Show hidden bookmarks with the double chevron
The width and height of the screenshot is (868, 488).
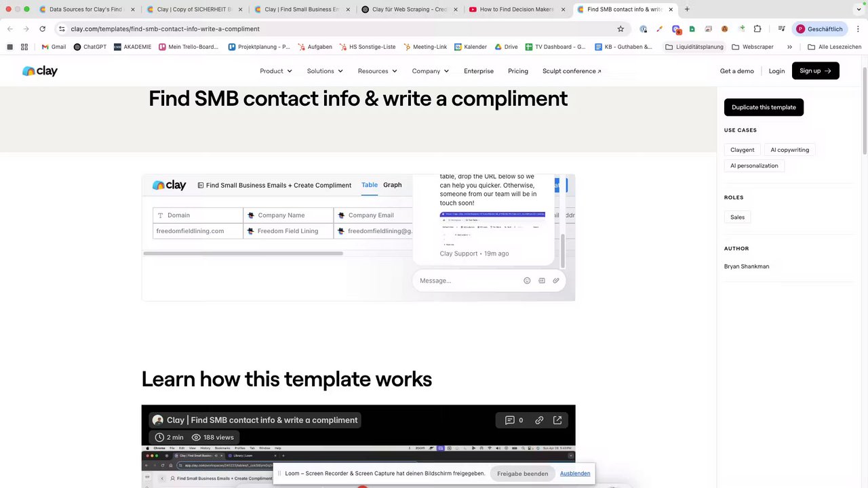[789, 47]
